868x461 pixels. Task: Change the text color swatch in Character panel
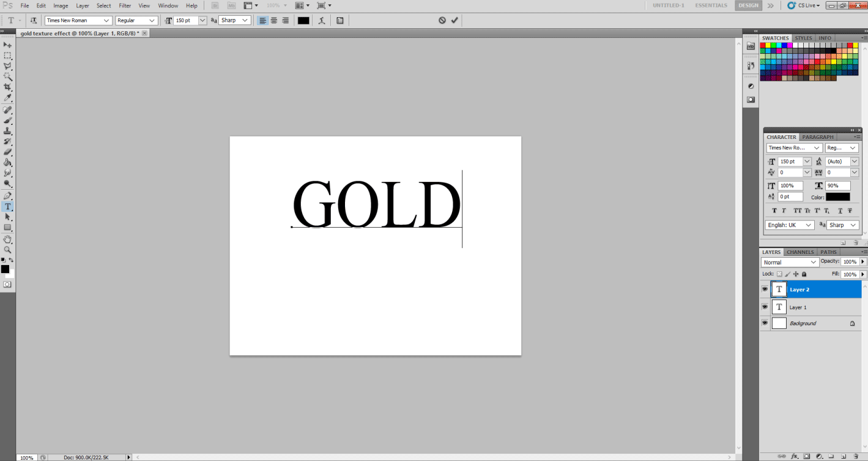pos(837,197)
